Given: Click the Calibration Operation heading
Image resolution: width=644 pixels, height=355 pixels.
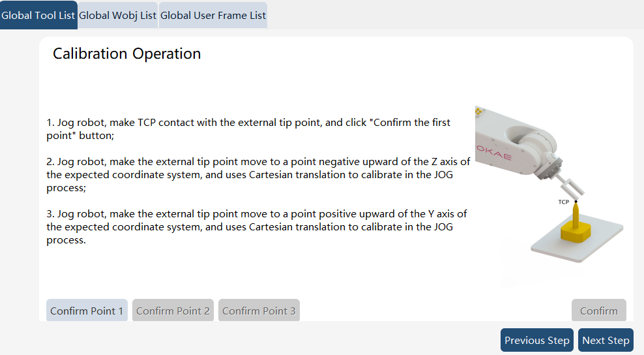Looking at the screenshot, I should tap(127, 54).
